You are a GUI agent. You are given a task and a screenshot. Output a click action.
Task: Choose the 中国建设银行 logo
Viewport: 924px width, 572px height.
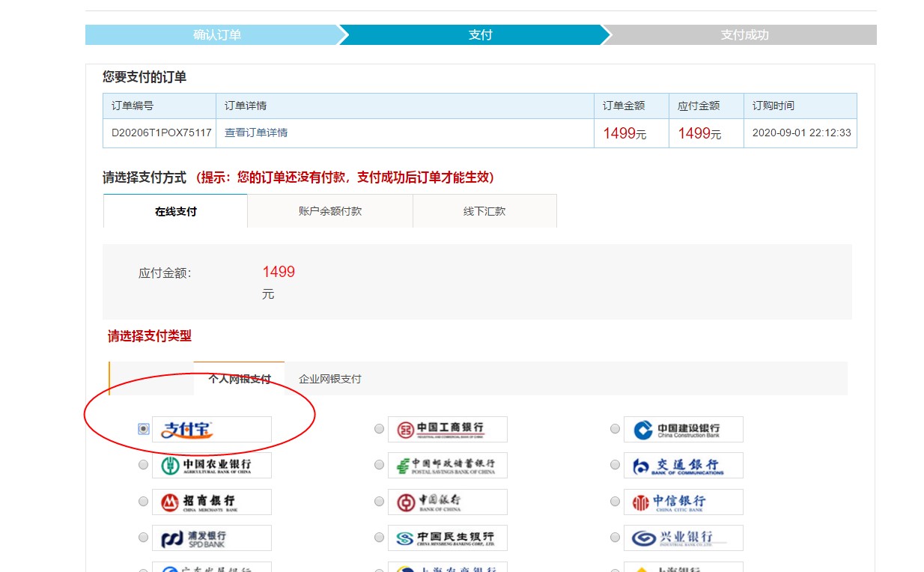(x=683, y=429)
